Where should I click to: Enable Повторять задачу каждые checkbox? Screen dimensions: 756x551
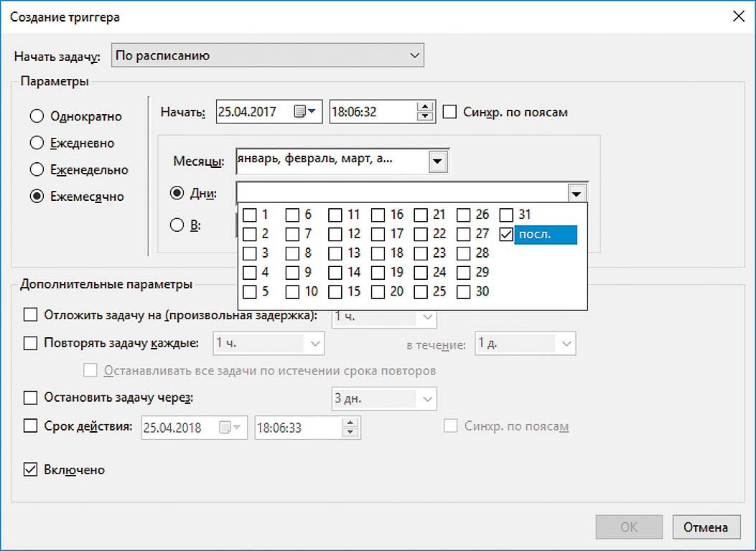pos(30,344)
